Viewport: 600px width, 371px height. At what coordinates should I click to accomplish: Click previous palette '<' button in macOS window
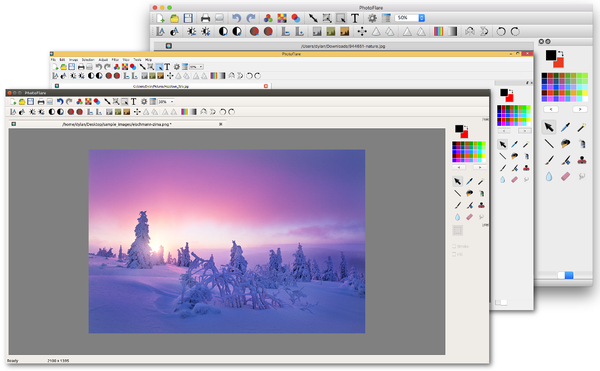click(551, 109)
